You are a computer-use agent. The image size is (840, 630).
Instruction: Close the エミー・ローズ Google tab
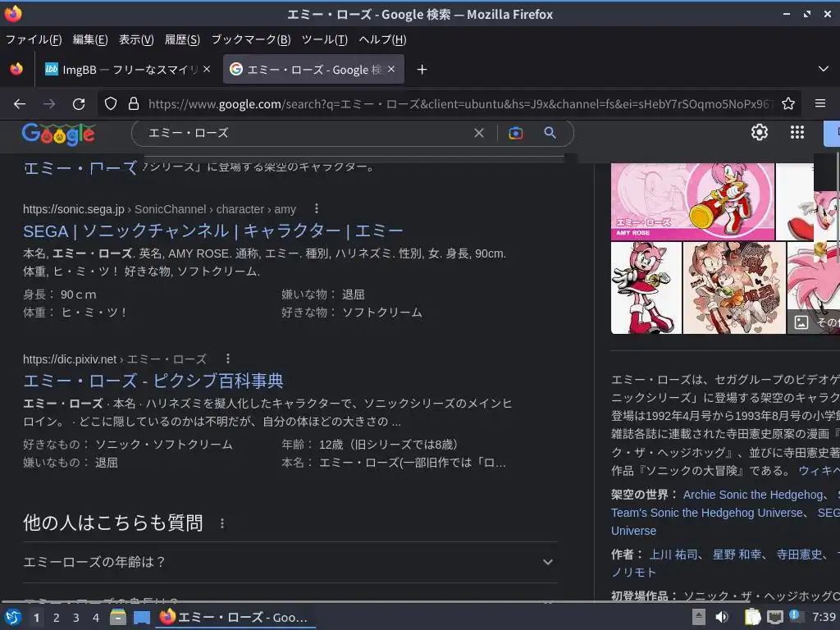pyautogui.click(x=391, y=69)
